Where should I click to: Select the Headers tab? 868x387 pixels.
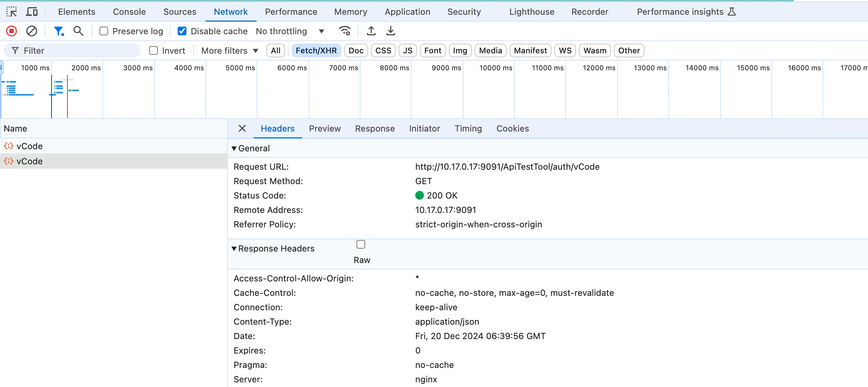[278, 128]
